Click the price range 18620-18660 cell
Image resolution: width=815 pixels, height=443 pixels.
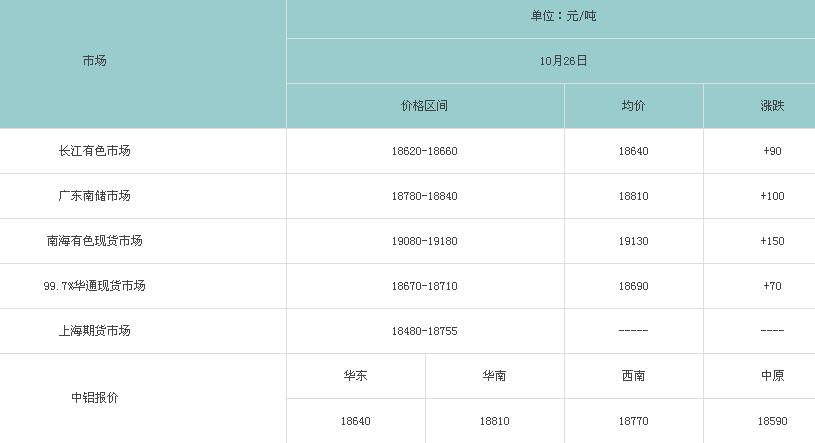(x=424, y=151)
